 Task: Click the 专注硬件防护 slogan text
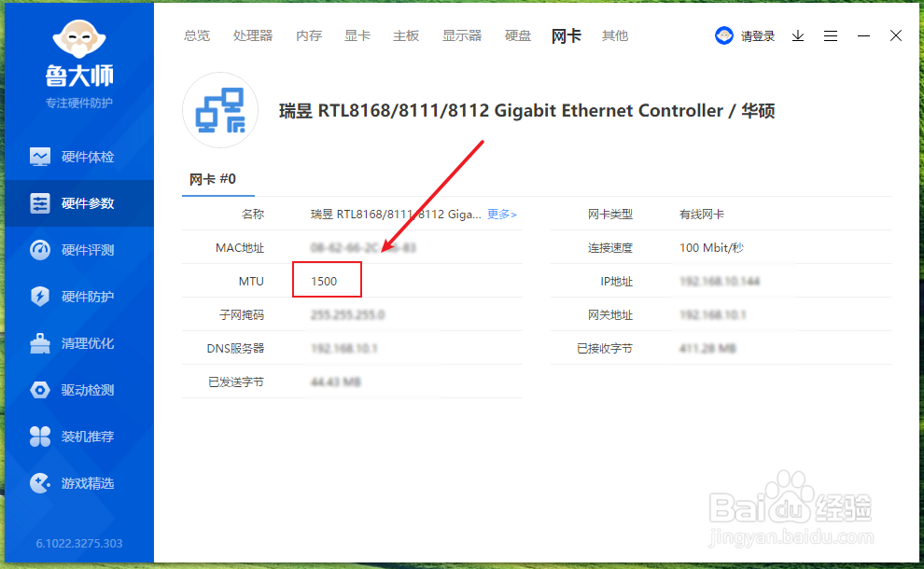pos(79,104)
